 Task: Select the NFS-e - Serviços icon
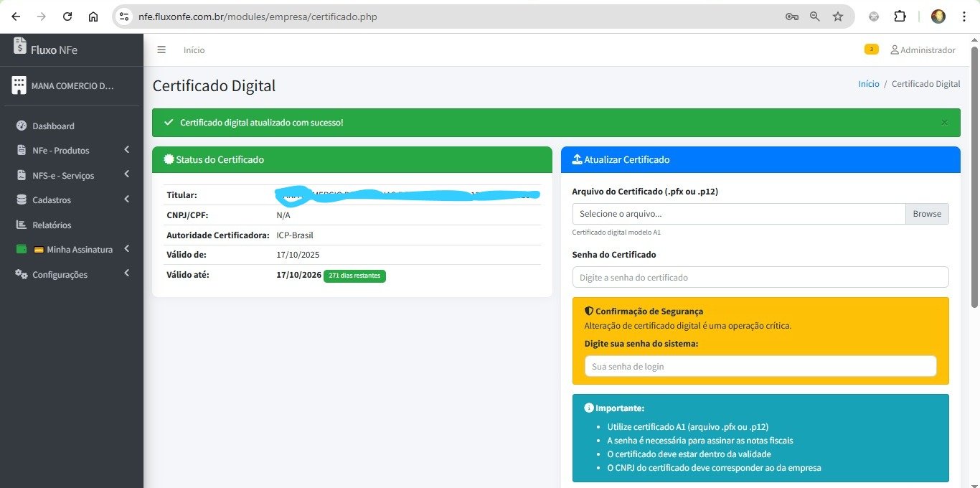(x=21, y=175)
